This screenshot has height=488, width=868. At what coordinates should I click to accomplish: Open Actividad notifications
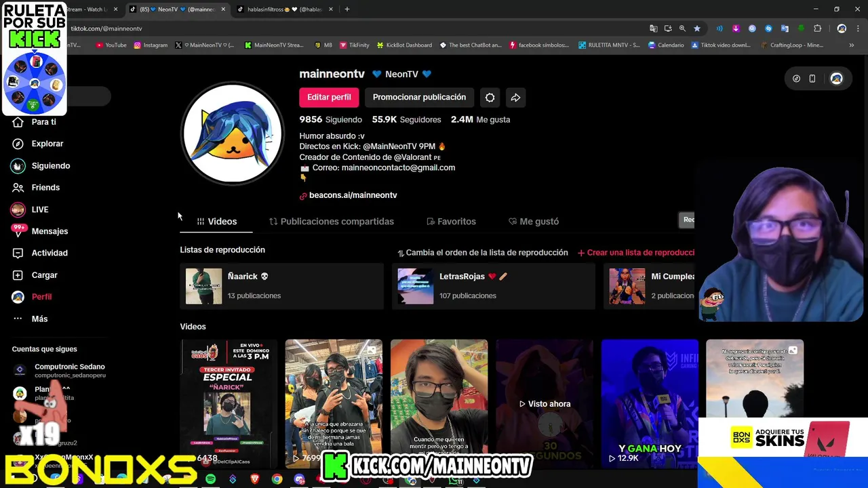tap(40, 253)
